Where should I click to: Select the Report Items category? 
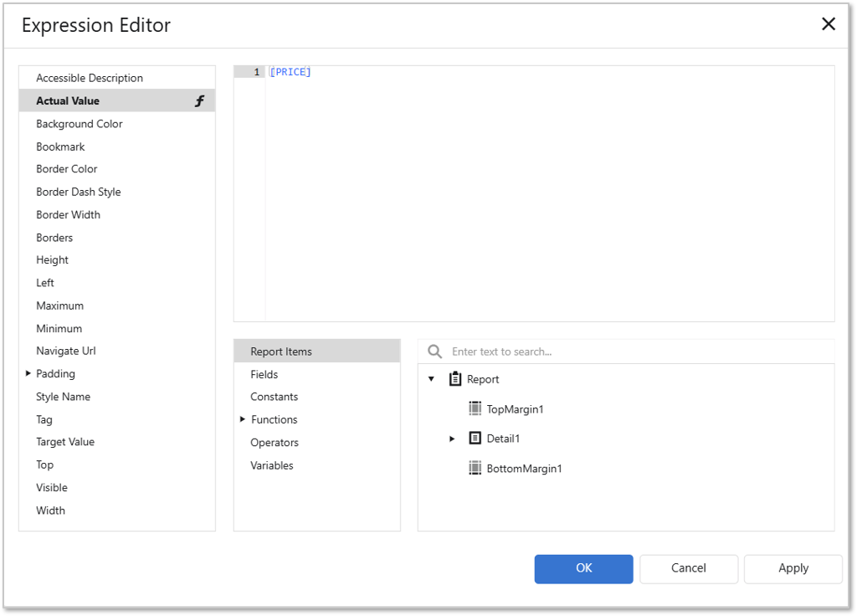tap(317, 351)
